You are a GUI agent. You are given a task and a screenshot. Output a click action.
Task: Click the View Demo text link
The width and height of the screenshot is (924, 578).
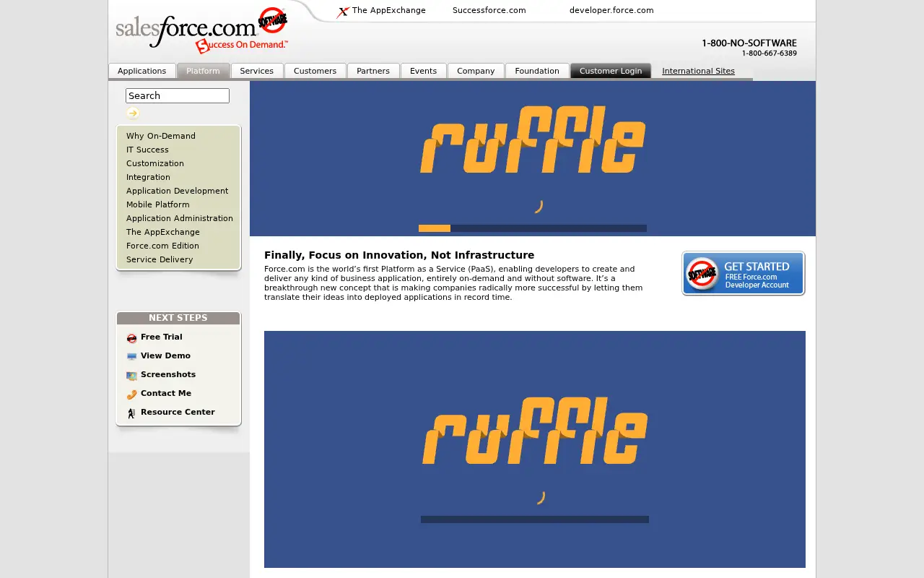coord(165,355)
